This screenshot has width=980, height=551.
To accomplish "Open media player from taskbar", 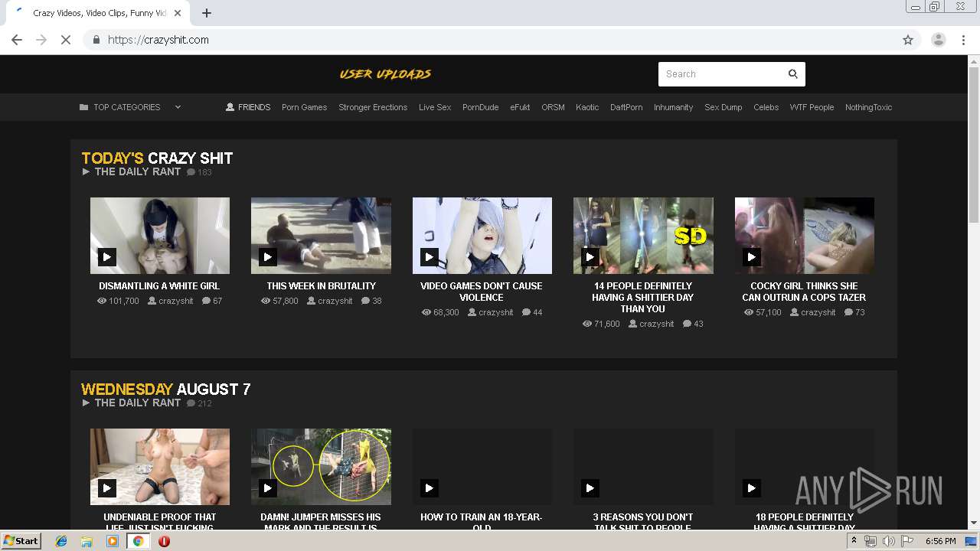I will (113, 541).
